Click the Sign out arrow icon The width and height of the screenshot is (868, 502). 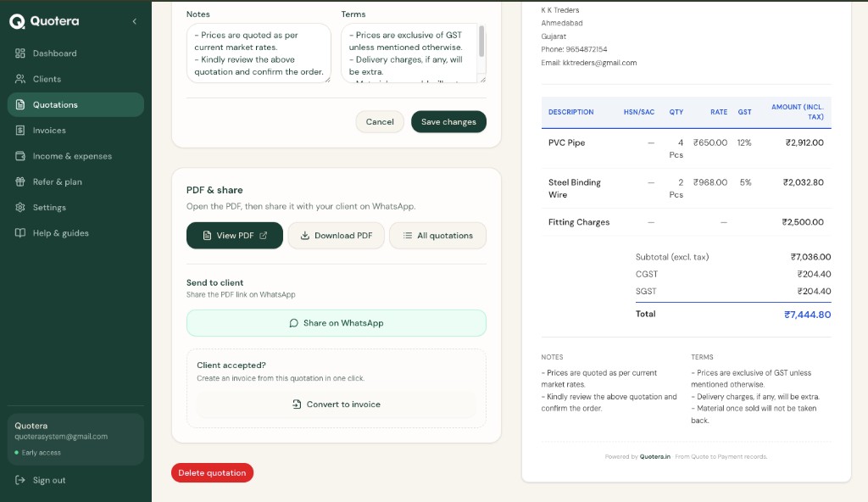(20, 481)
